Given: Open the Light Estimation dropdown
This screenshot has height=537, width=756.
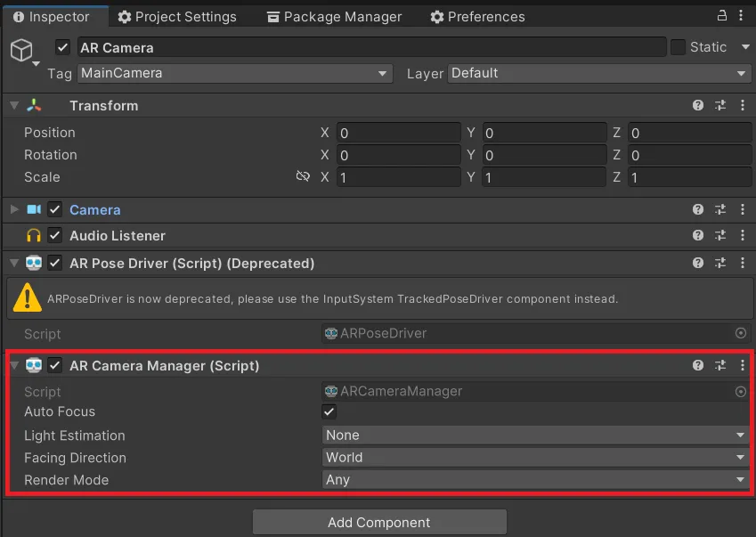Looking at the screenshot, I should pos(535,435).
